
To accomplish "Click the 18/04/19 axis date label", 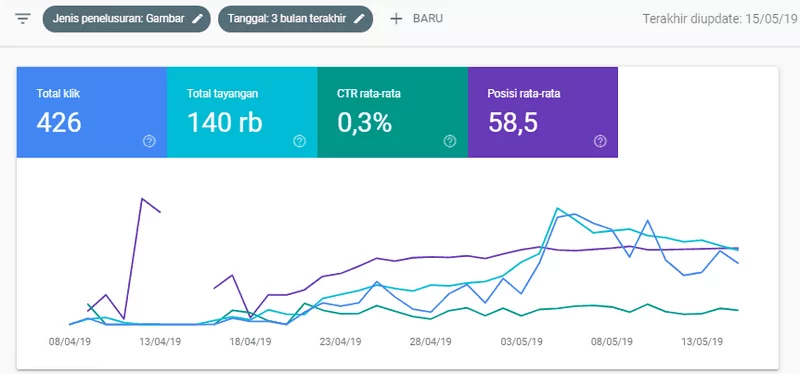I will [251, 342].
